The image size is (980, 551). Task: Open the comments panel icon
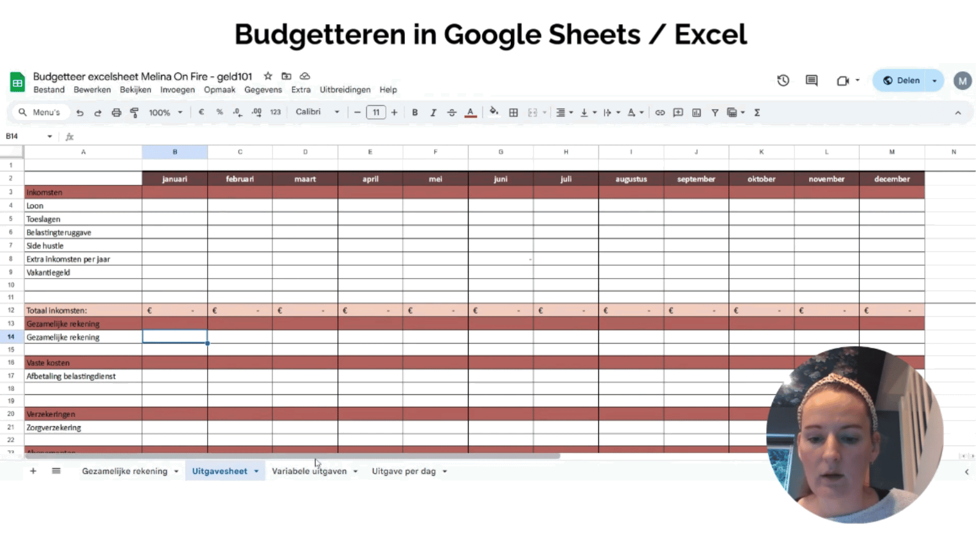[x=812, y=80]
